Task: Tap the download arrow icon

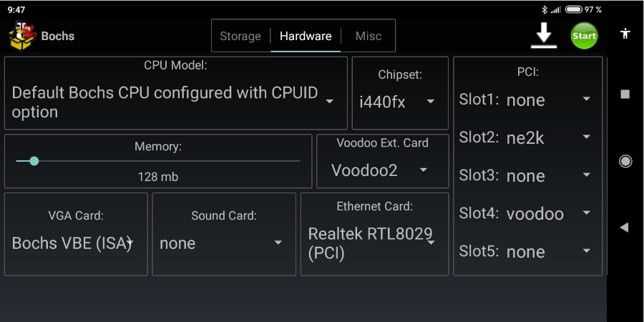Action: pyautogui.click(x=543, y=35)
